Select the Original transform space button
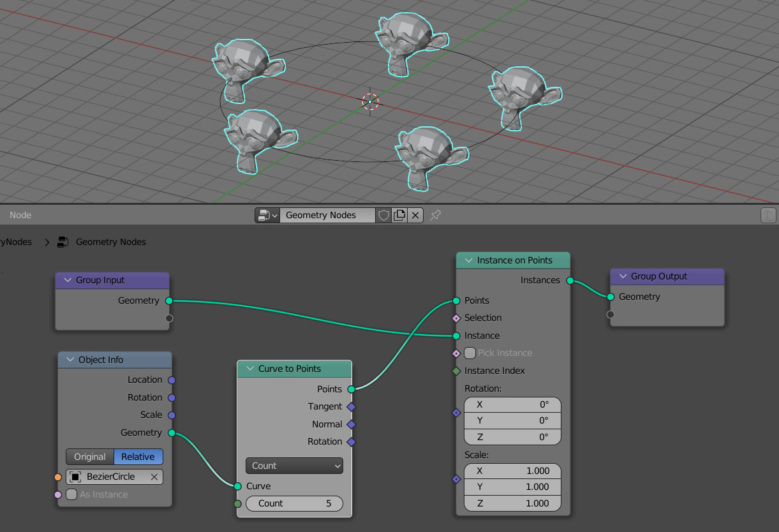779x532 pixels. click(x=90, y=457)
